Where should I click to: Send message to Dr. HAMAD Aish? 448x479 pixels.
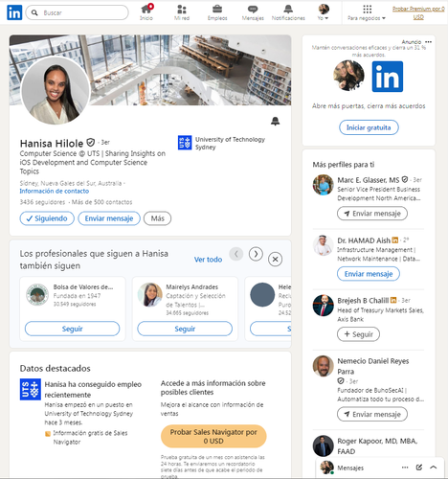coord(369,274)
